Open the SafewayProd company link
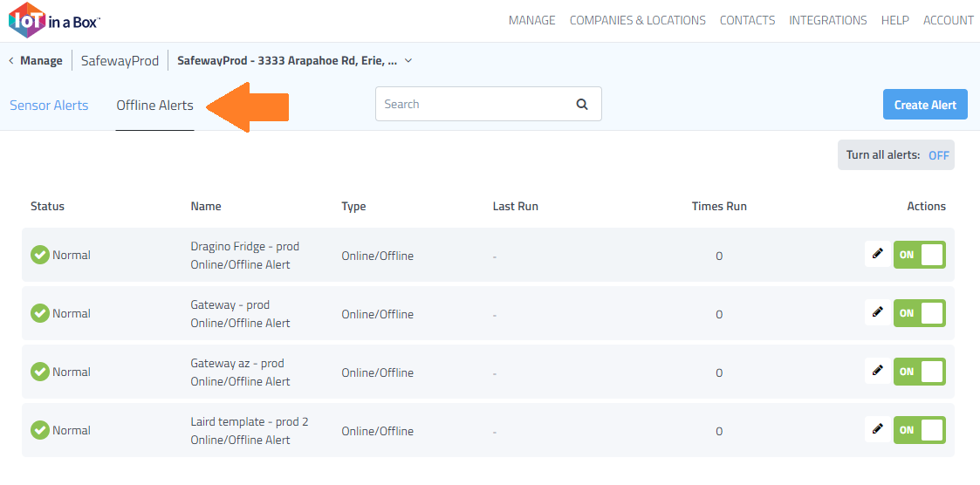 pyautogui.click(x=120, y=61)
